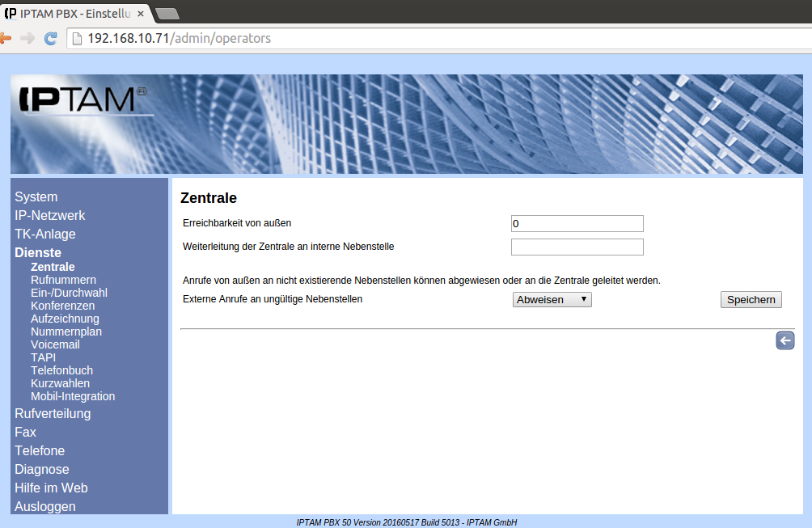This screenshot has height=528, width=812.
Task: Click the browser forward arrow
Action: pos(27,38)
